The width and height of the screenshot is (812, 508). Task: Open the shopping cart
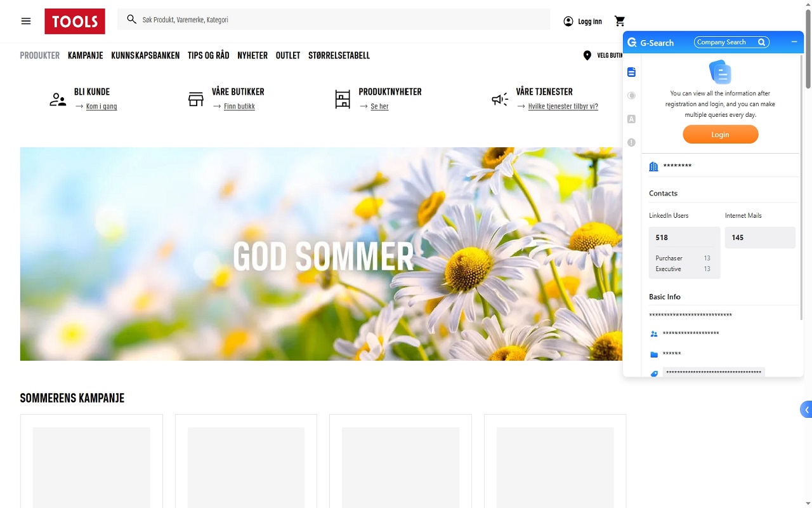(x=620, y=20)
